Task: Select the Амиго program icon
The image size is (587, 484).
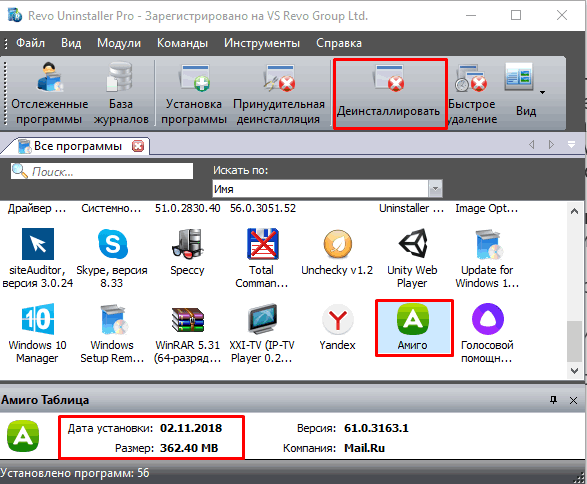Action: (414, 328)
